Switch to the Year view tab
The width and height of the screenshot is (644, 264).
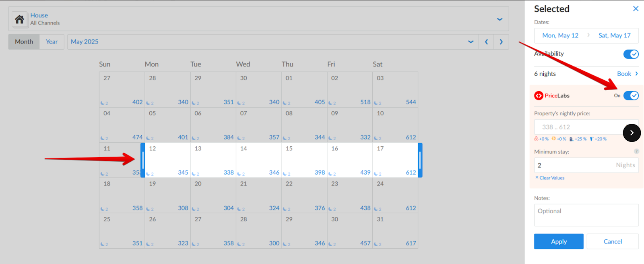[x=52, y=42]
